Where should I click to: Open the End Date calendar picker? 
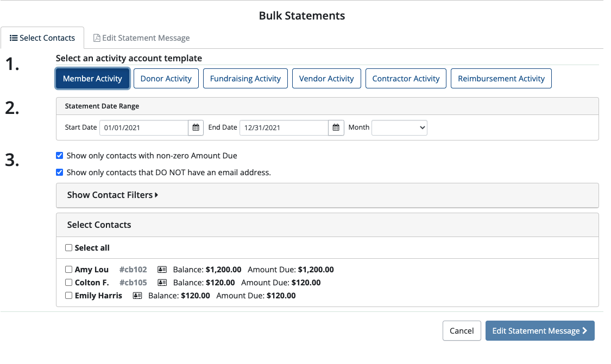336,127
